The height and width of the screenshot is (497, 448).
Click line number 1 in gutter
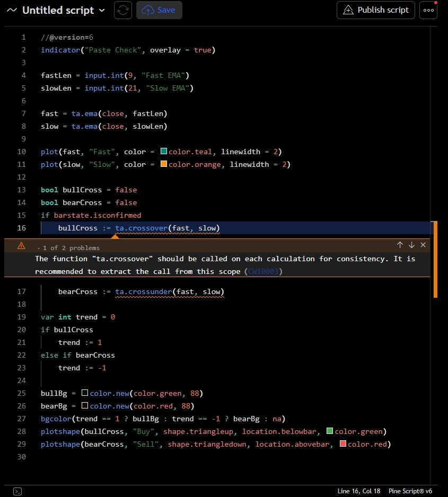(x=23, y=38)
